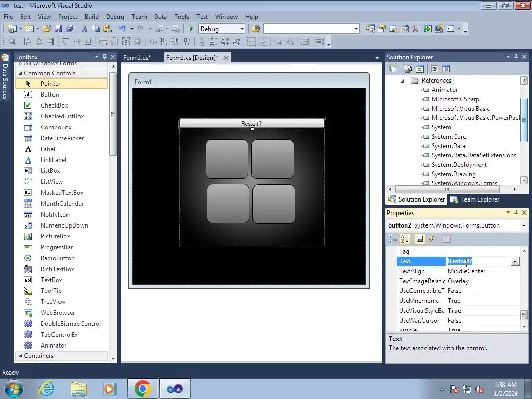Close the Form1.cs [Design] tab
Viewport: 532px width, 399px height.
[x=225, y=58]
